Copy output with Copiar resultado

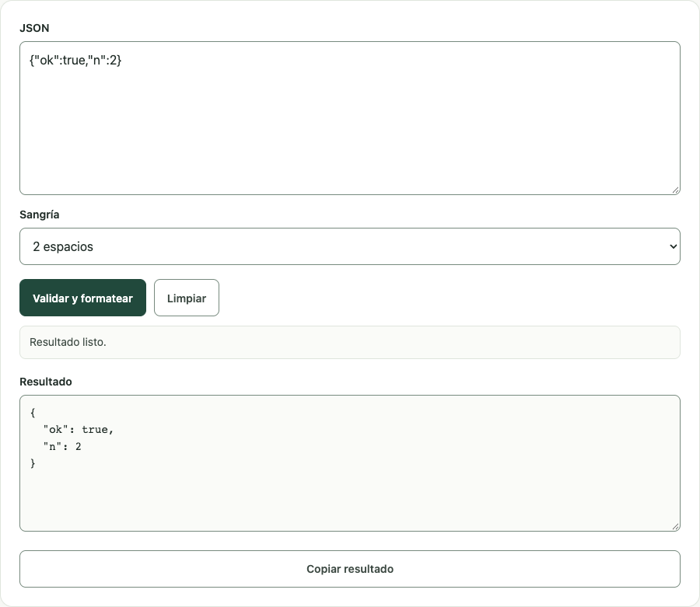pos(350,569)
